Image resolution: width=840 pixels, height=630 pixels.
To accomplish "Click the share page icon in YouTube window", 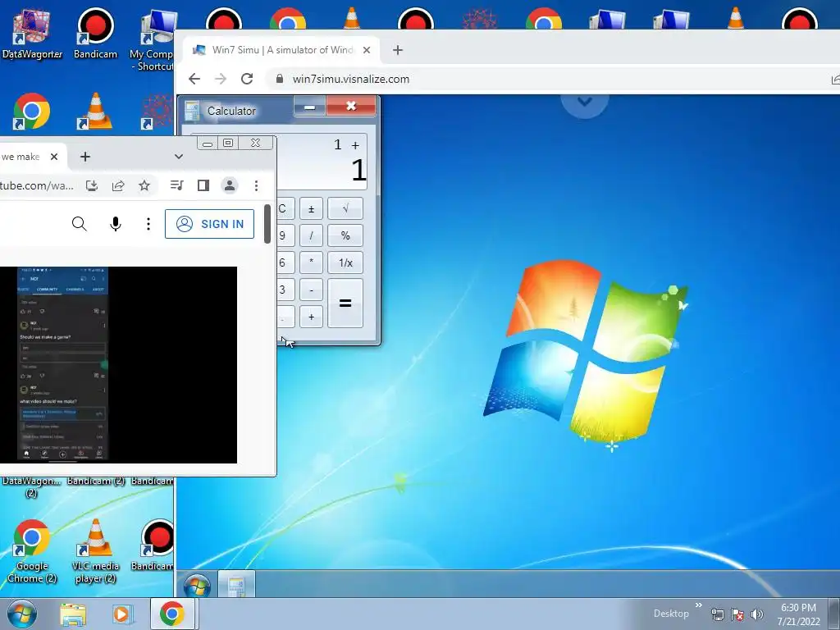I will pyautogui.click(x=118, y=185).
